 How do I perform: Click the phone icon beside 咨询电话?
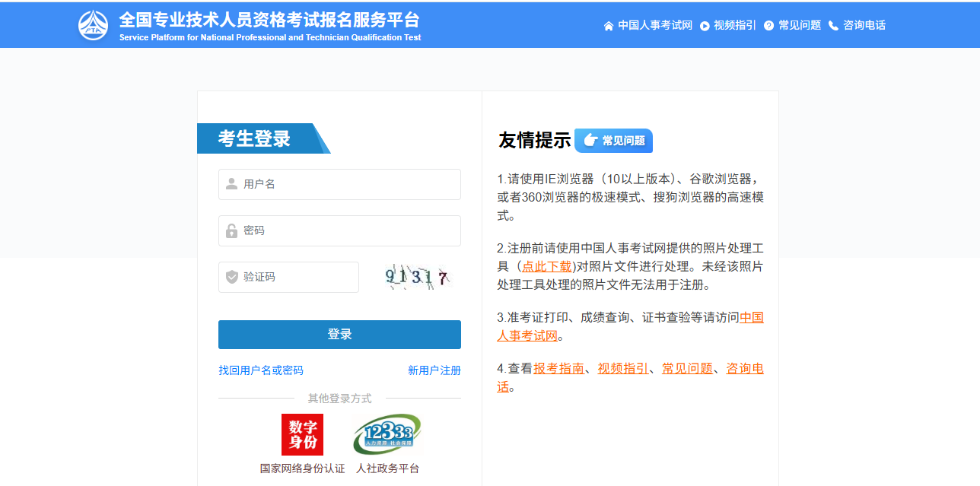tap(833, 25)
